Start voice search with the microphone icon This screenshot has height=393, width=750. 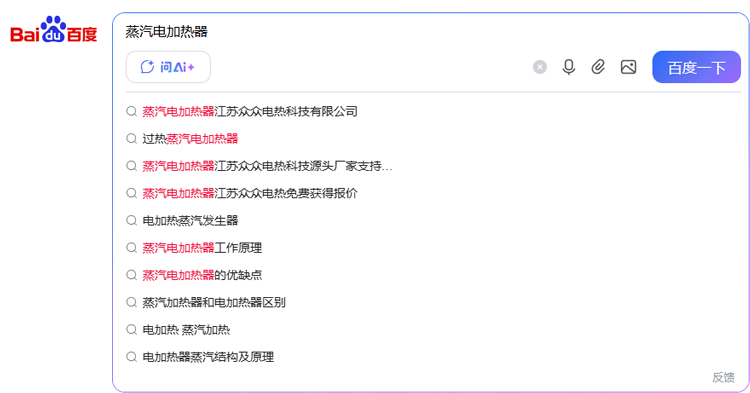tap(569, 67)
